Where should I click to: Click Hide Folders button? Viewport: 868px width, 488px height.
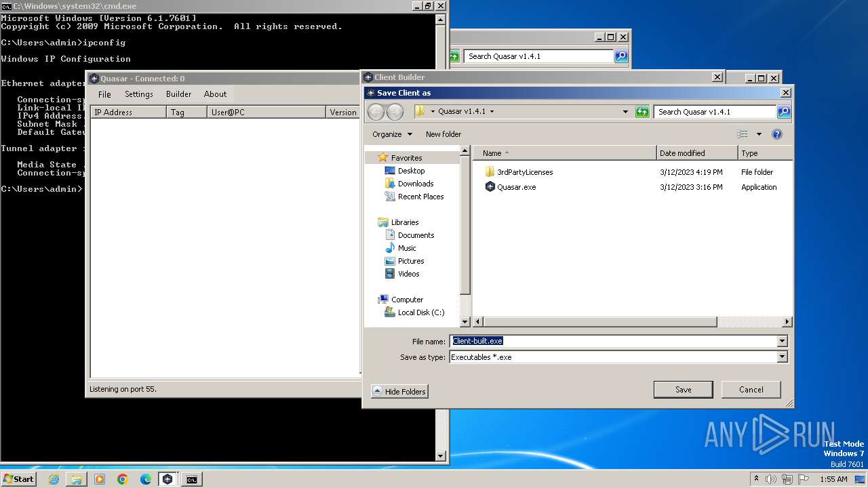[399, 392]
